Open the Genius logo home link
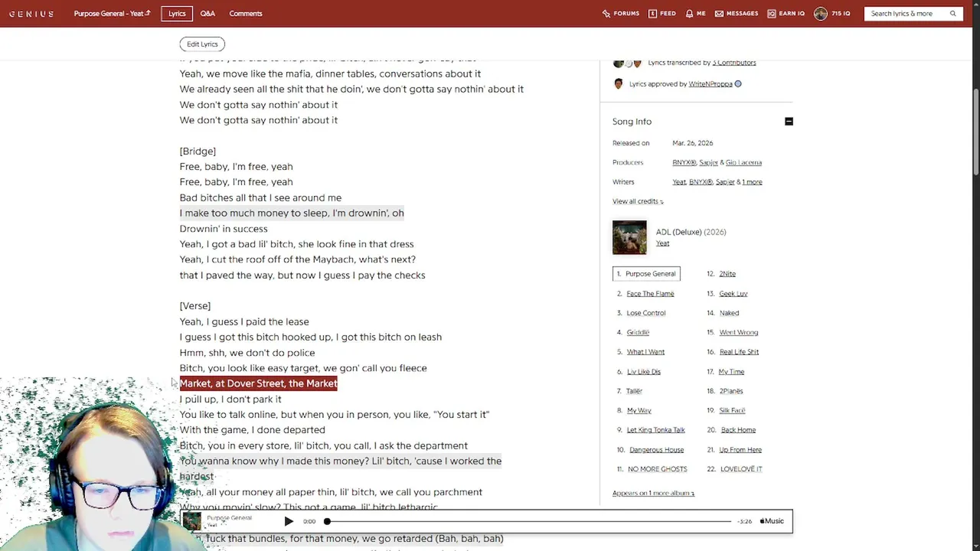The height and width of the screenshot is (551, 980). coord(31,14)
